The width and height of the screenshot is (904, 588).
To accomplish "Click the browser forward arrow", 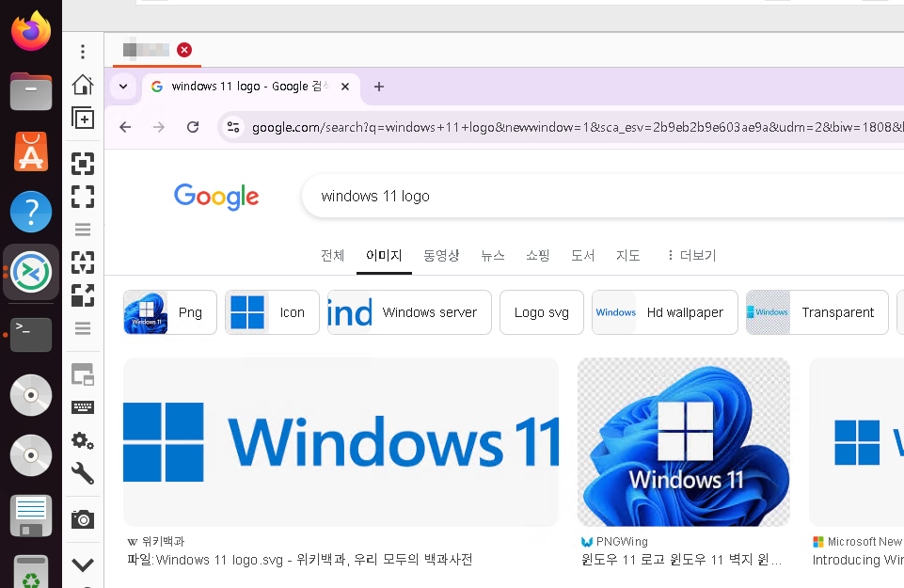I will click(159, 127).
